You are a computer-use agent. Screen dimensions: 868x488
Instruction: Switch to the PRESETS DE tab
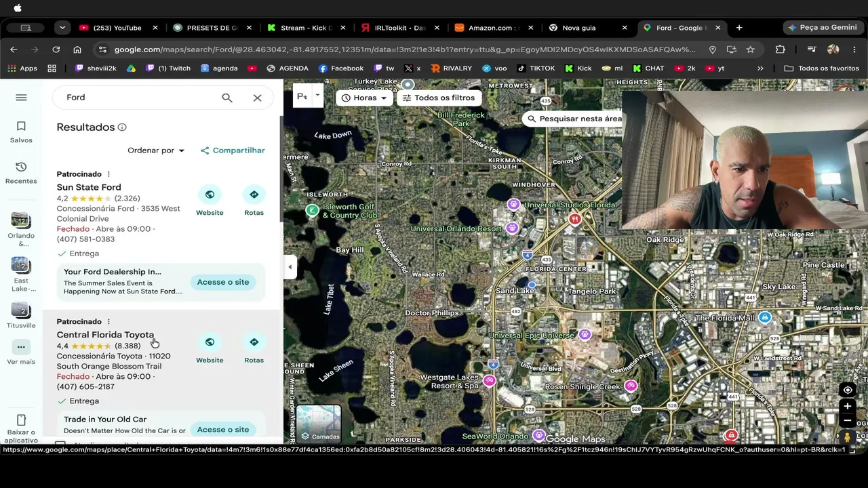pyautogui.click(x=212, y=28)
